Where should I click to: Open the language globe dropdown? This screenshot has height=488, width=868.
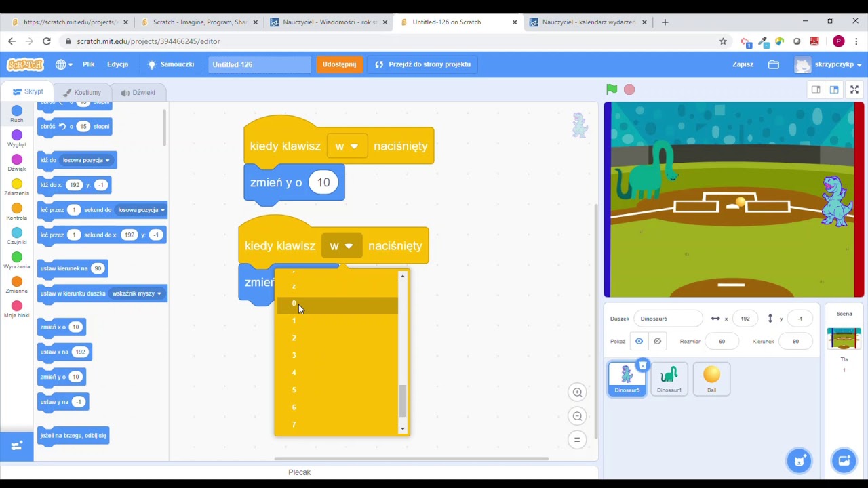click(x=64, y=64)
